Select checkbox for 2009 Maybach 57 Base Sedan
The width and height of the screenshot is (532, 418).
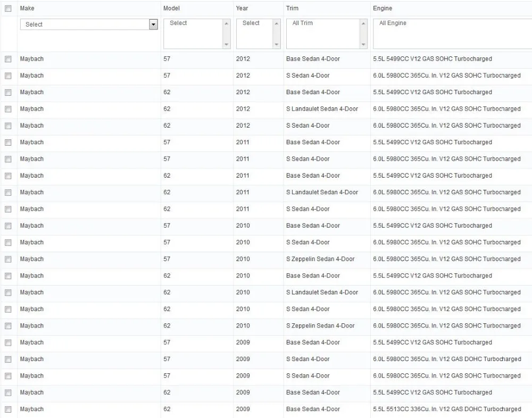click(x=8, y=342)
